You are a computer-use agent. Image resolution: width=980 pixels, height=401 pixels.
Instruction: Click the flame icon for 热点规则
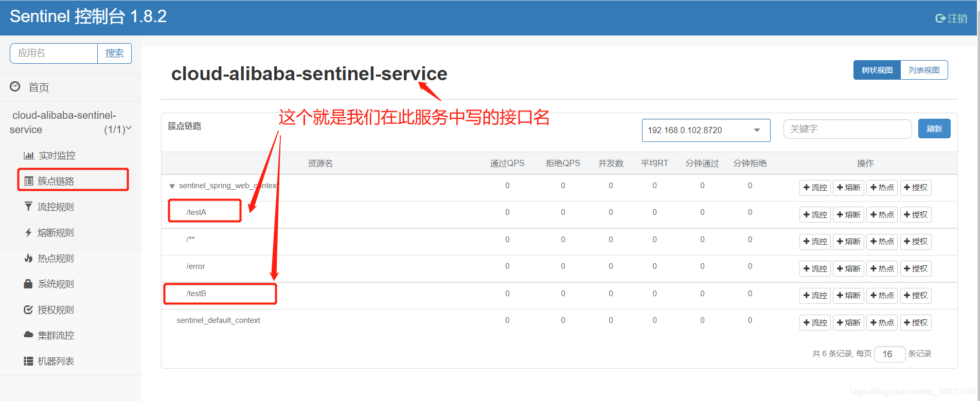pyautogui.click(x=28, y=258)
